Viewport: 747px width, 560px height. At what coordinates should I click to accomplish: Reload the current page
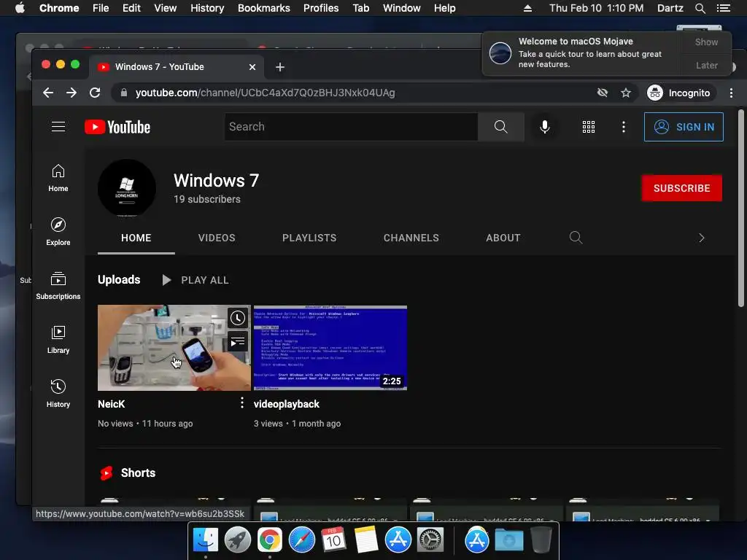pos(95,93)
